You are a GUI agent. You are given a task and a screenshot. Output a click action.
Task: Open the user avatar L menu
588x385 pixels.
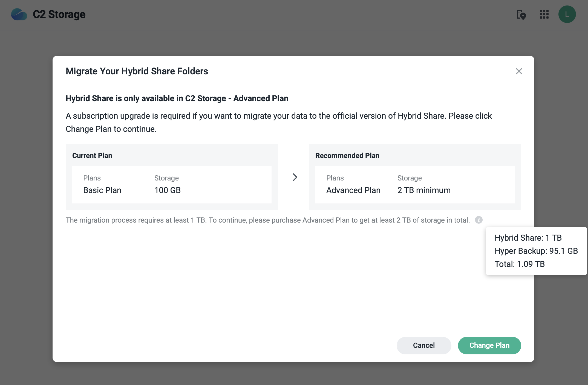(567, 14)
